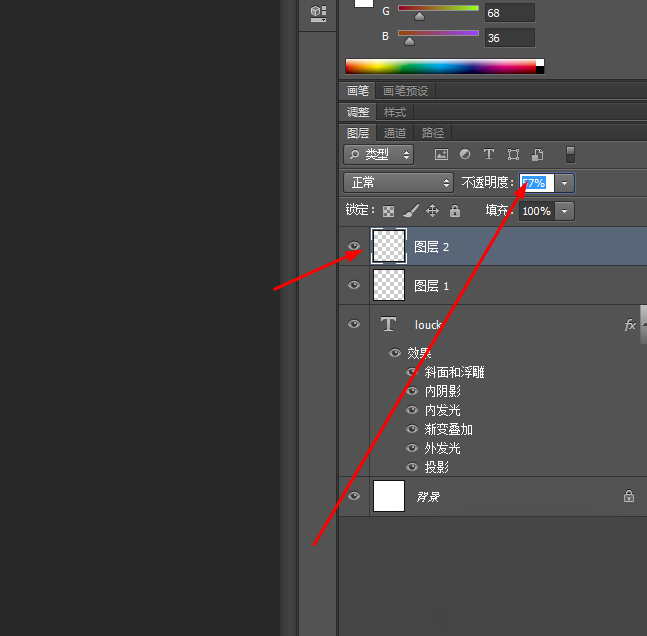Switch to the 通道 tab
Screen dimensions: 647x636
coord(395,133)
